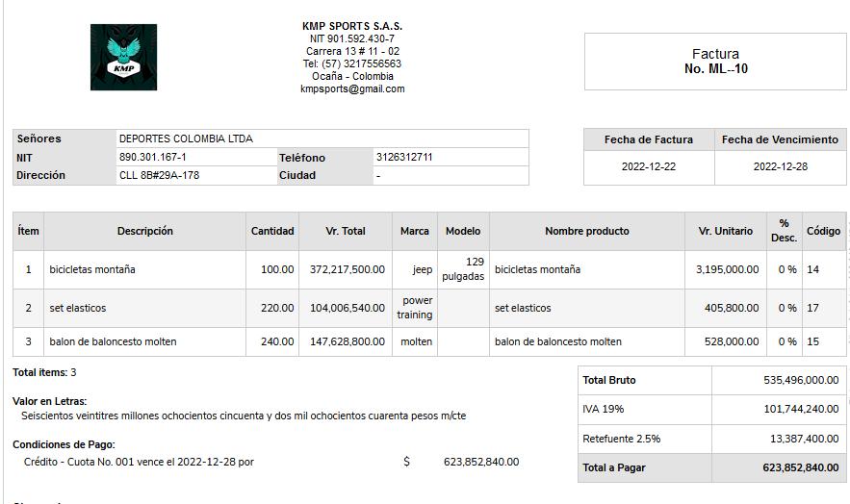
Task: Click the kmpsports@gmail.com email address
Action: coord(352,88)
